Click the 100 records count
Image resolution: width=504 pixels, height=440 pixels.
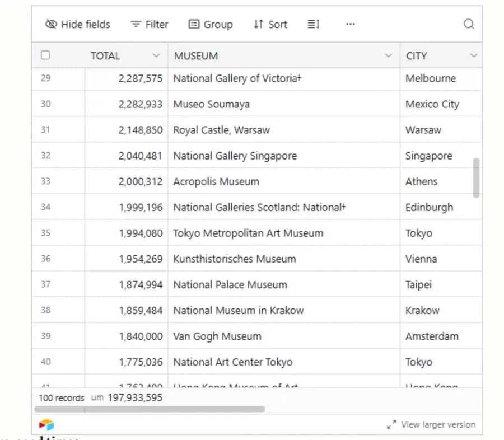pos(62,398)
